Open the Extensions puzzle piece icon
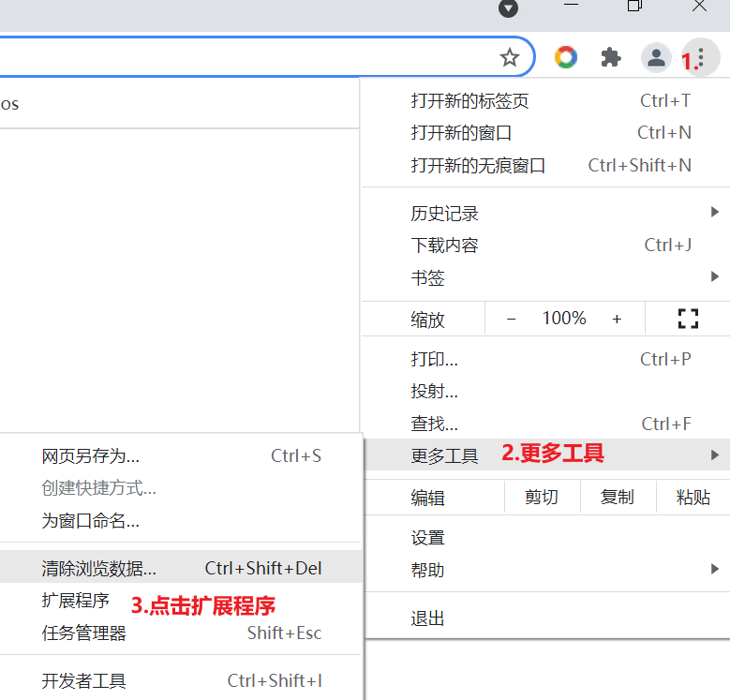This screenshot has height=700, width=730. (611, 58)
